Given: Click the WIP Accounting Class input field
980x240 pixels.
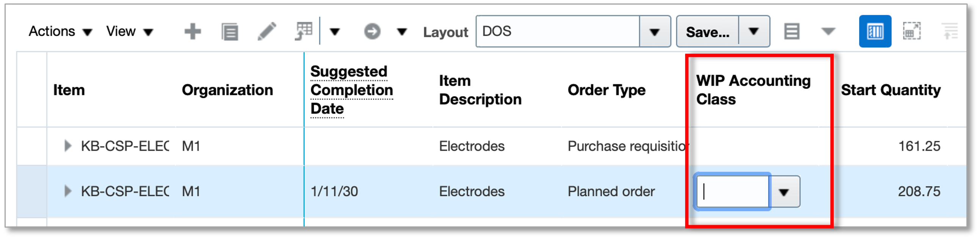Looking at the screenshot, I should click(732, 192).
